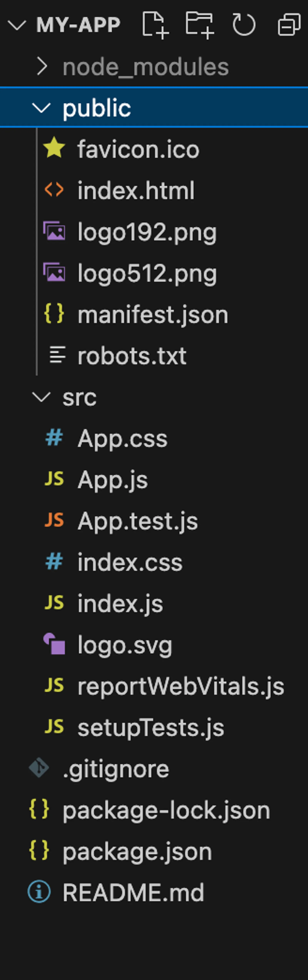Image resolution: width=308 pixels, height=980 pixels.
Task: Click the git icon next to .gitignore
Action: (39, 768)
